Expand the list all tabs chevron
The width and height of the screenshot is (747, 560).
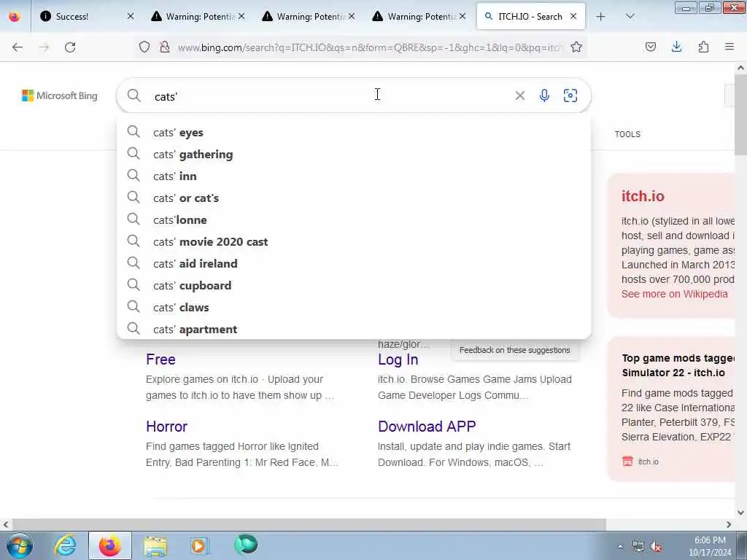(x=630, y=17)
